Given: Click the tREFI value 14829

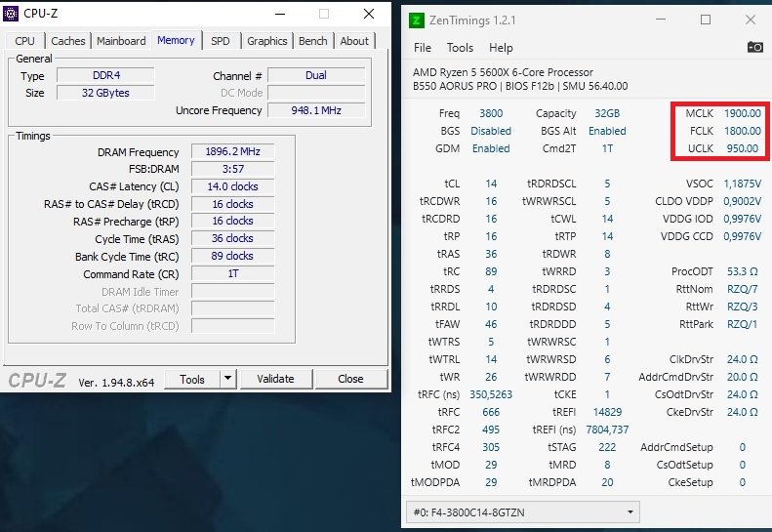Looking at the screenshot, I should 607,412.
